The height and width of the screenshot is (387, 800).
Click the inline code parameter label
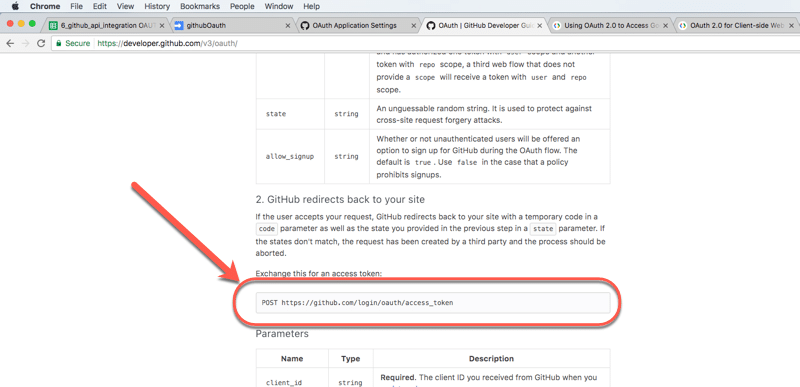click(267, 229)
